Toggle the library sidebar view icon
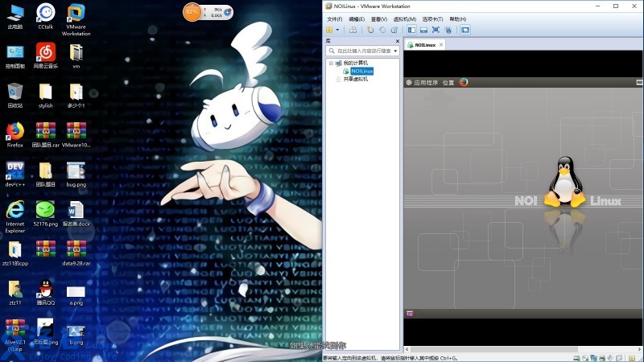Screen dimensions: 644x362 [411, 30]
